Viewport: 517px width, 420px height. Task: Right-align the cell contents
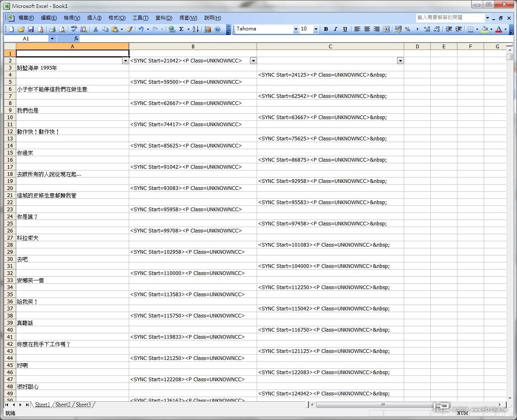(x=376, y=29)
